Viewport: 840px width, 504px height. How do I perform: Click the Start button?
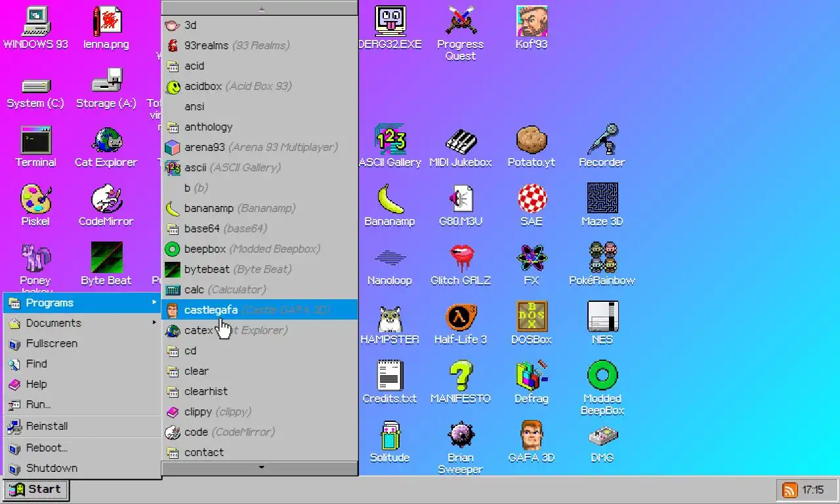(36, 490)
